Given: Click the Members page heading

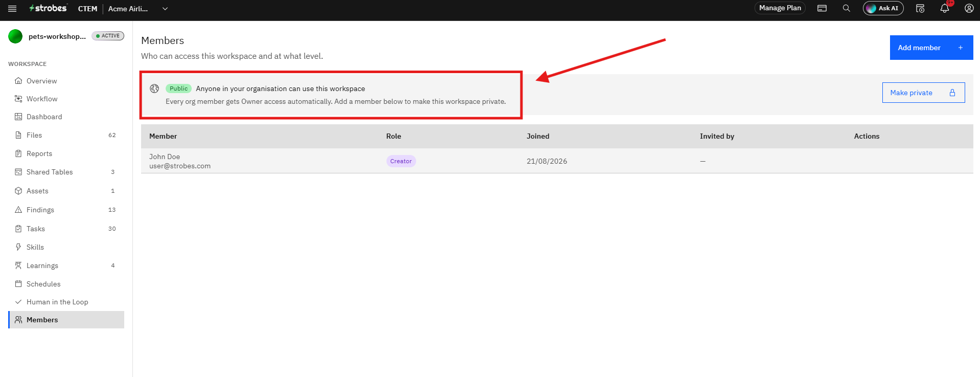Looking at the screenshot, I should pos(163,40).
